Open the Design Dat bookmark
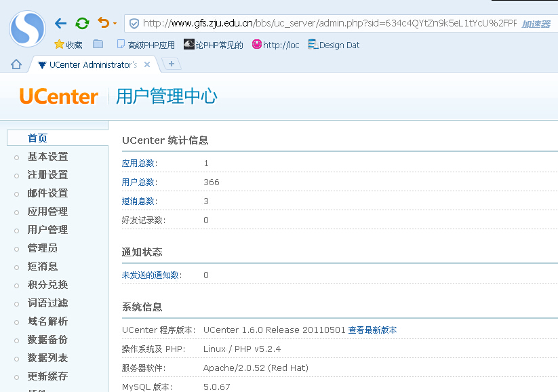Image resolution: width=558 pixels, height=392 pixels. point(334,45)
